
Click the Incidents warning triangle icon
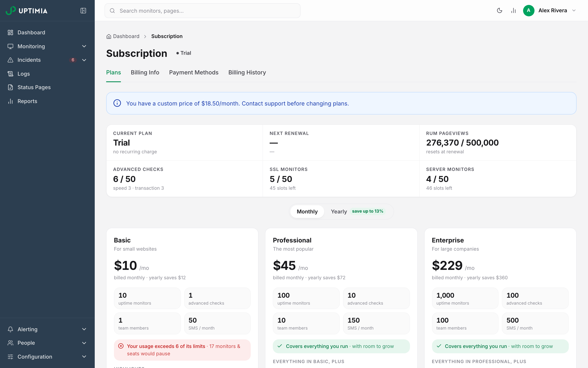pos(10,60)
